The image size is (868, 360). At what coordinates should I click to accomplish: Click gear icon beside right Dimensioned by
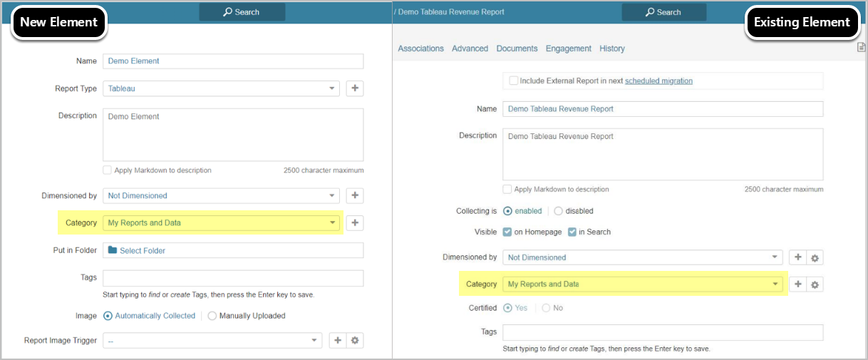815,257
